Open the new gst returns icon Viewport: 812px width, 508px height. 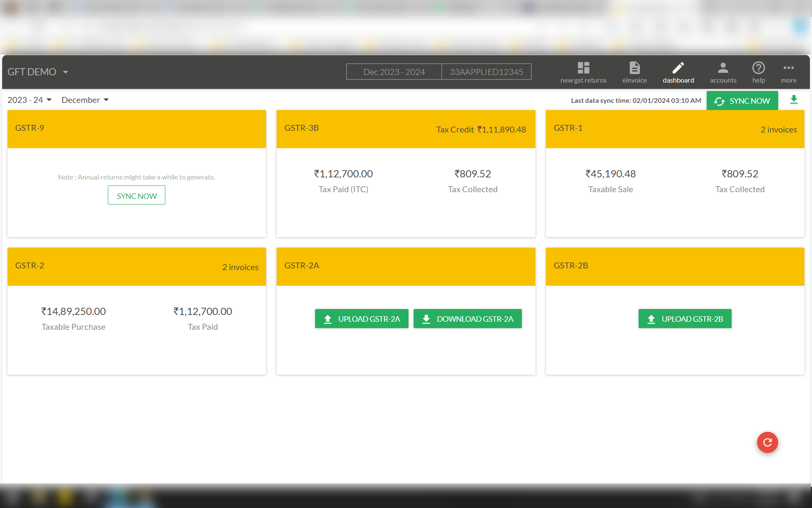tap(583, 68)
